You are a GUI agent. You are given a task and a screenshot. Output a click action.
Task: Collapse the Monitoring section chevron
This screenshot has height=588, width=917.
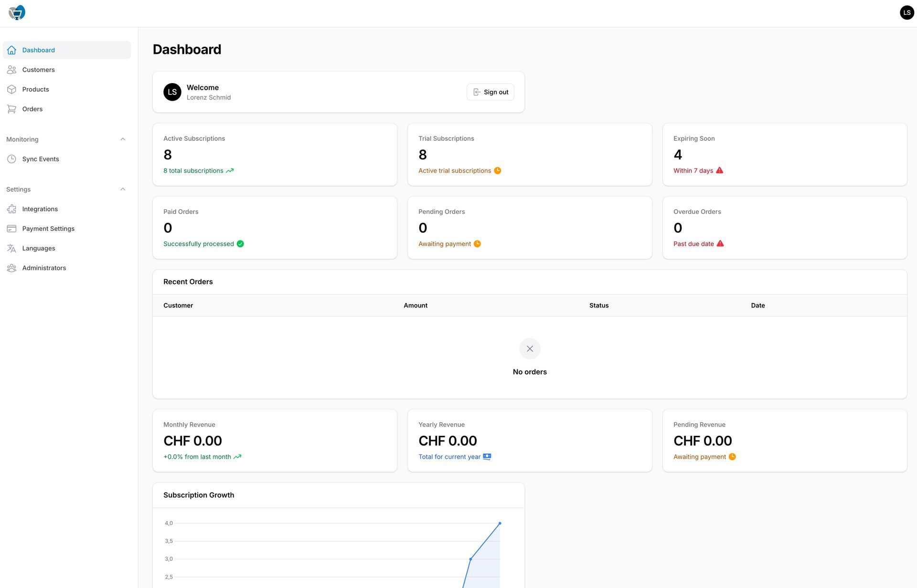(123, 139)
